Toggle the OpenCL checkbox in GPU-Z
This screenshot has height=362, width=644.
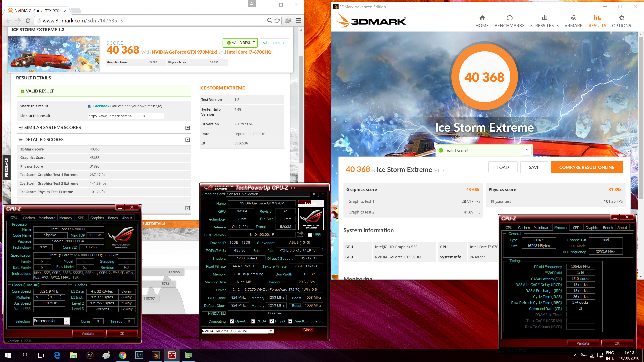tap(232, 321)
